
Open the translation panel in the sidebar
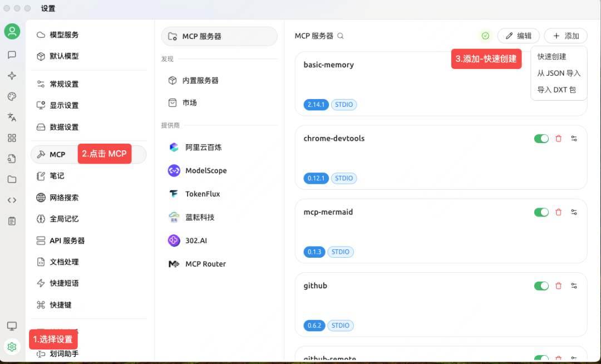[x=12, y=117]
